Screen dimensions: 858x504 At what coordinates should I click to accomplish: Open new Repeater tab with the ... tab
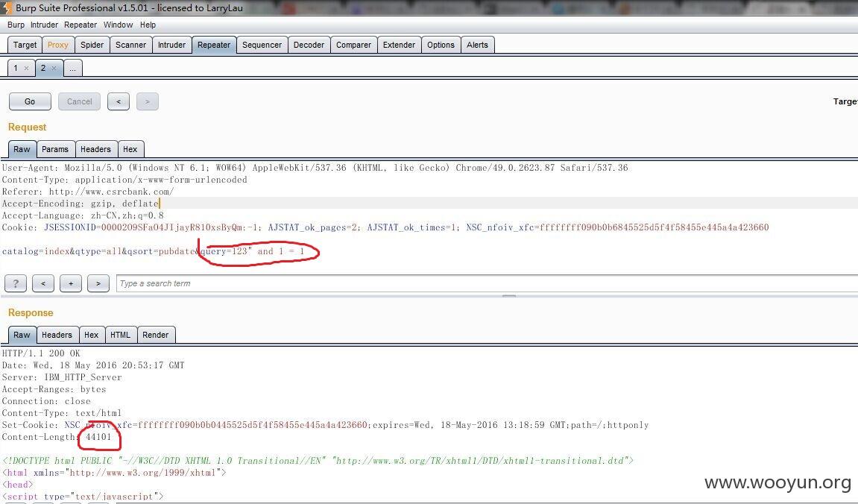pos(73,68)
